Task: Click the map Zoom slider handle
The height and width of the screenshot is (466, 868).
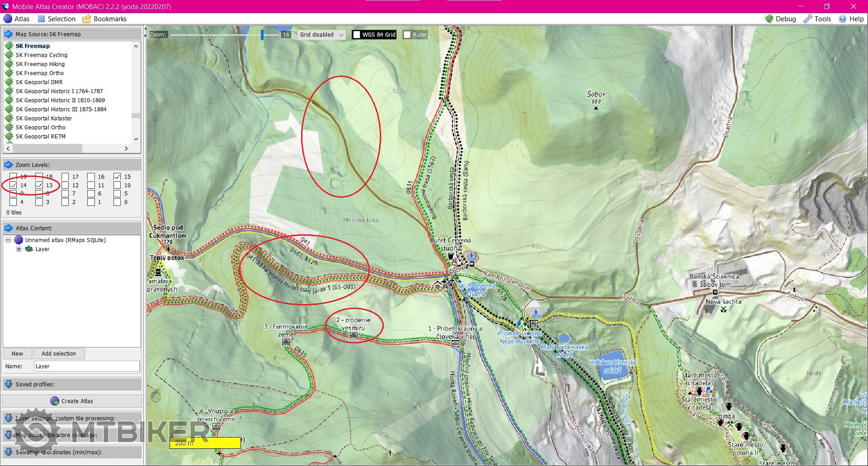Action: [x=262, y=34]
